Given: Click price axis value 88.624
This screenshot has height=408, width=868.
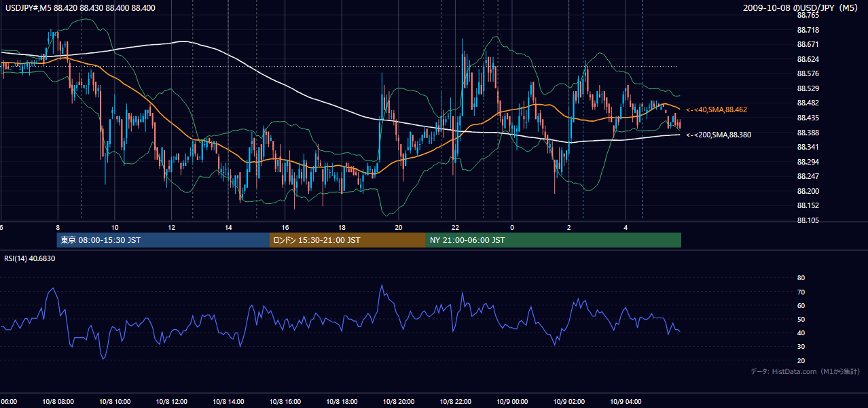Looking at the screenshot, I should (808, 59).
